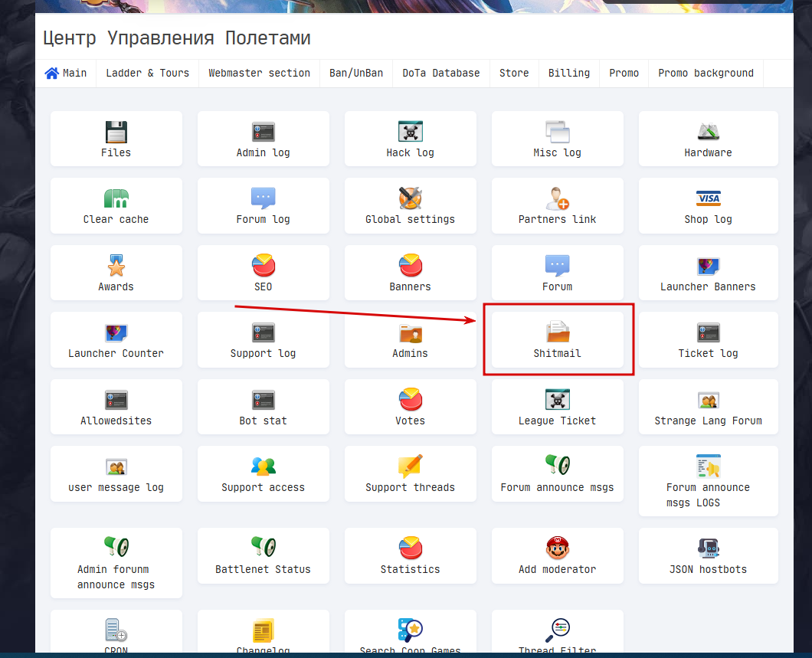Click the JSON hostbots label

(x=708, y=569)
